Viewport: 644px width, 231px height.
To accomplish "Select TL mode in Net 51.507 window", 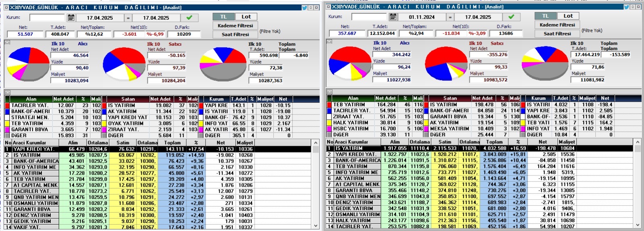I will (x=223, y=16).
